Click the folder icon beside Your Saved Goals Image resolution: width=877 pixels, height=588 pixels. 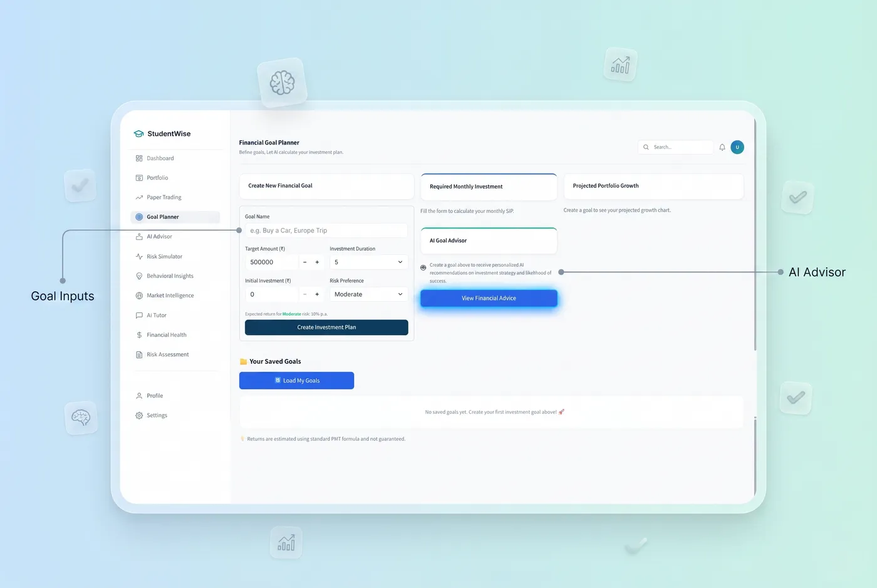[243, 361]
